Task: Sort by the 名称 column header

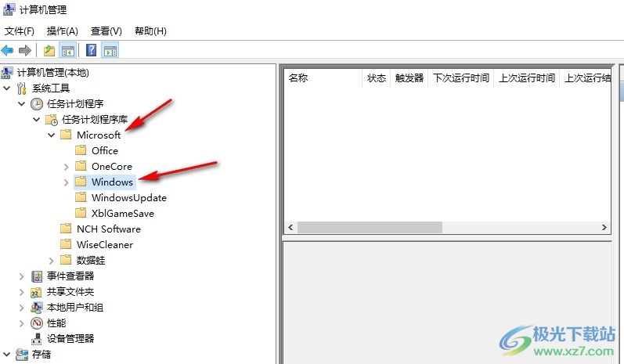Action: pos(323,78)
